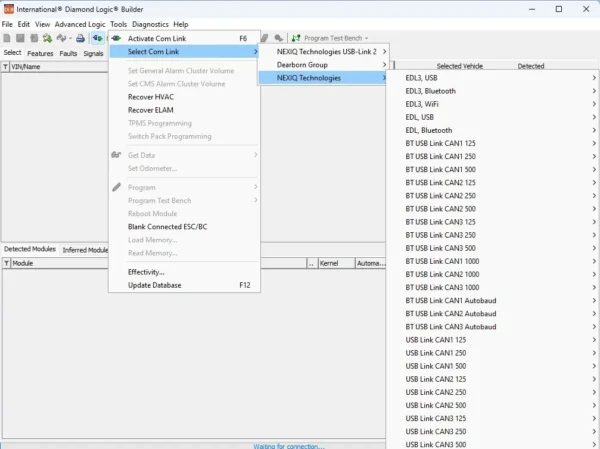The width and height of the screenshot is (600, 449).
Task: Click the Detected column header
Action: 531,66
